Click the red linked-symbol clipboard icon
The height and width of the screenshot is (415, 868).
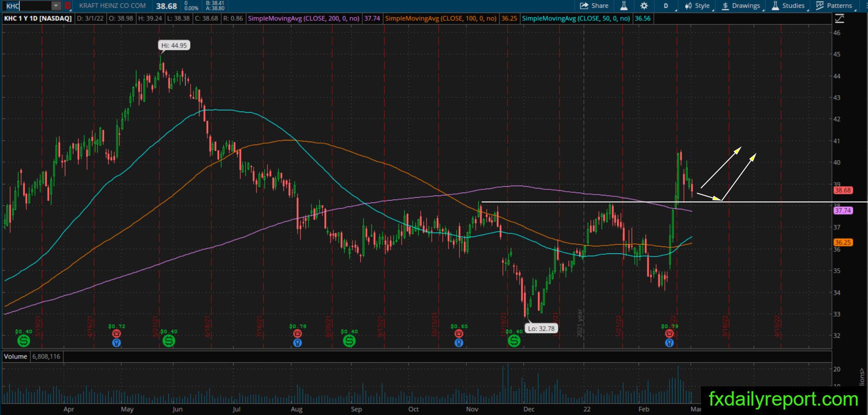click(x=68, y=6)
